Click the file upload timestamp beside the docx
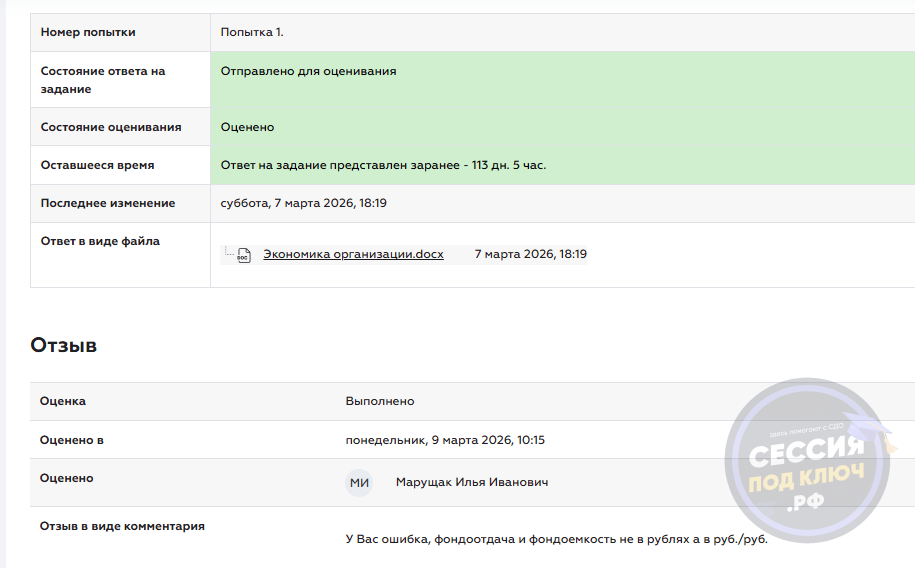Screen dimensions: 915x568 click(x=530, y=254)
